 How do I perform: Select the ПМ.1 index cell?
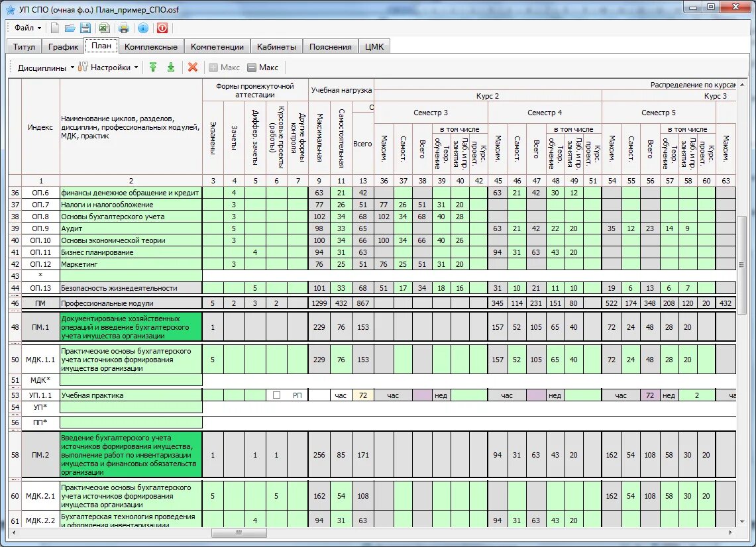[40, 327]
